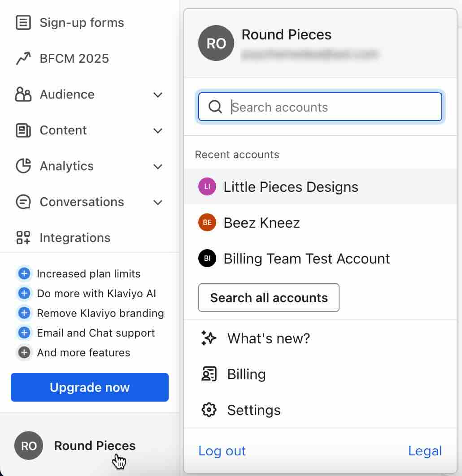The width and height of the screenshot is (462, 476).
Task: Expand the Analytics dropdown
Action: point(157,166)
